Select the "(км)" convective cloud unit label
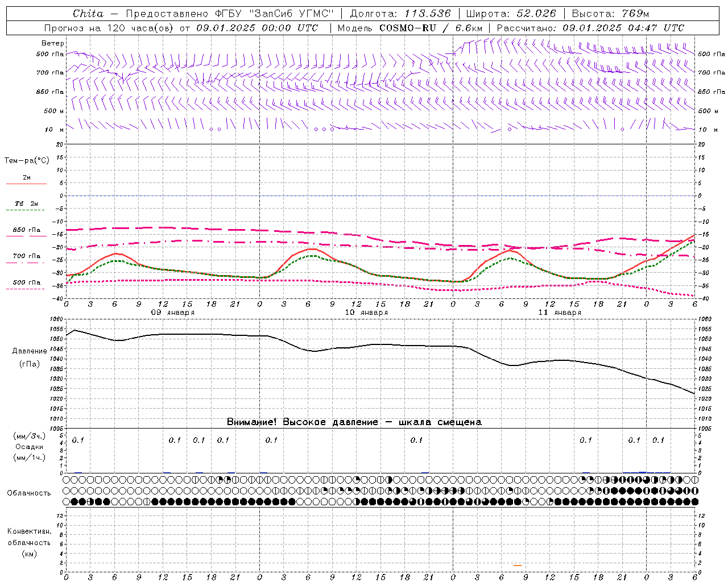Viewport: 728px width, 582px height. pyautogui.click(x=29, y=554)
